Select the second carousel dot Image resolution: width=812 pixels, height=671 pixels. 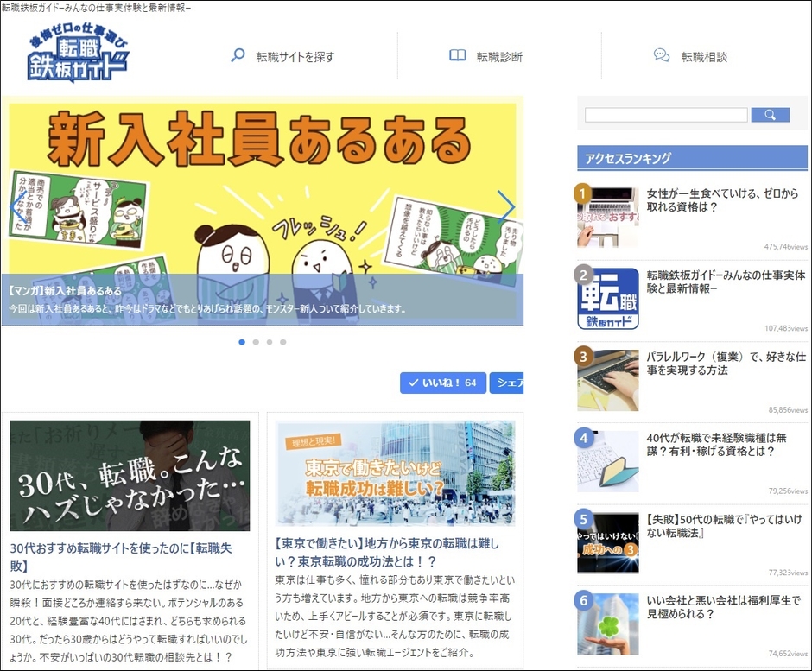(x=256, y=342)
